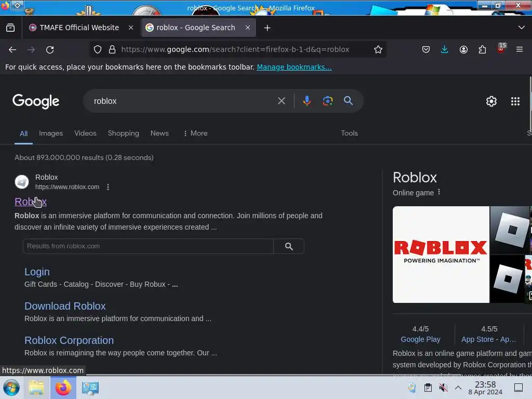Close the roblox Google Search tab

248,28
